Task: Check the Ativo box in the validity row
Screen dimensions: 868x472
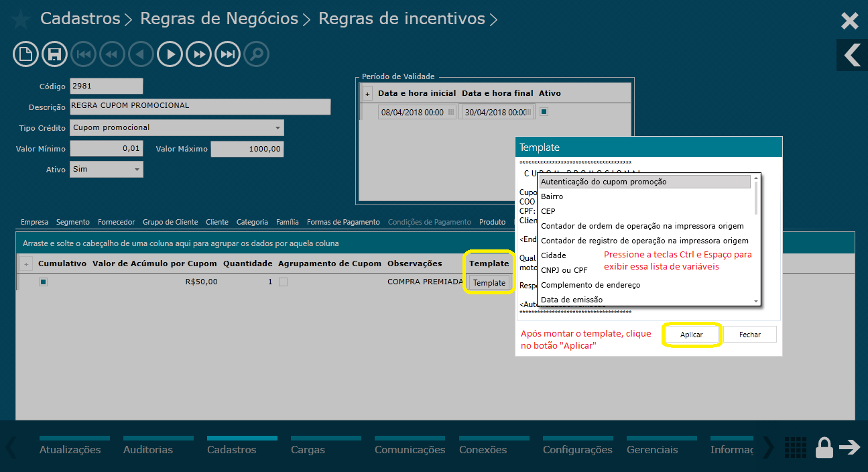Action: click(x=543, y=111)
